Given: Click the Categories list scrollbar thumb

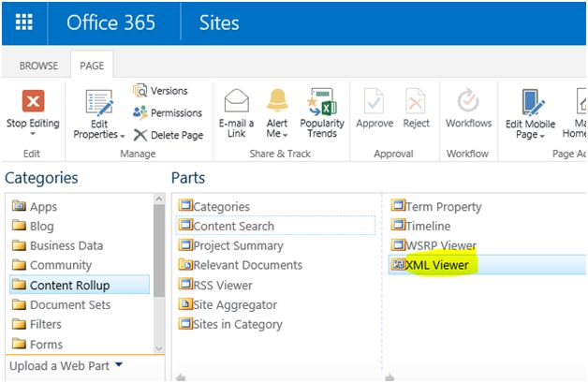Looking at the screenshot, I should (x=159, y=251).
